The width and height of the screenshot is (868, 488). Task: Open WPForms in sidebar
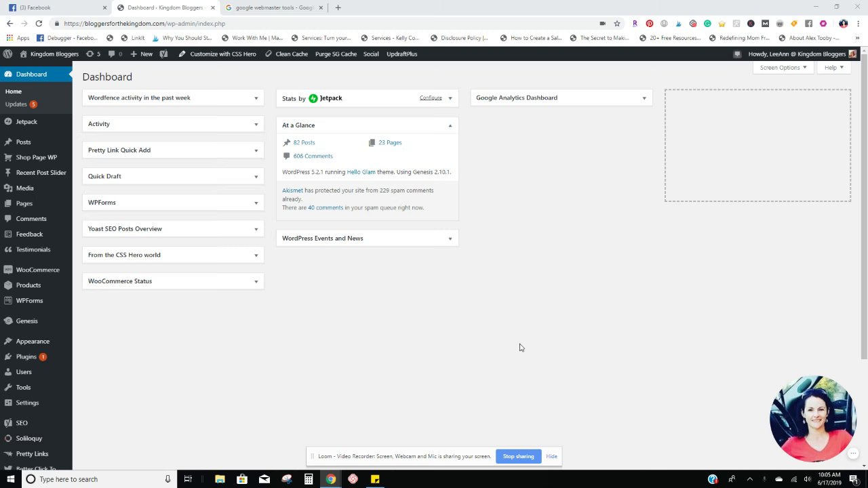coord(36,300)
